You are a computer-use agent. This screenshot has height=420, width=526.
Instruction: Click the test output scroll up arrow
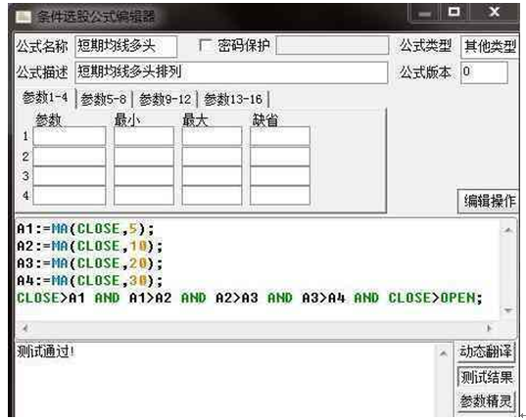(443, 353)
